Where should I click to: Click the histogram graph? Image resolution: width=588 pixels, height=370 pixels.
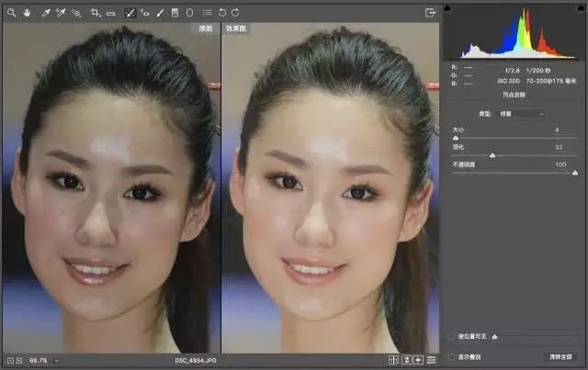pyautogui.click(x=514, y=33)
